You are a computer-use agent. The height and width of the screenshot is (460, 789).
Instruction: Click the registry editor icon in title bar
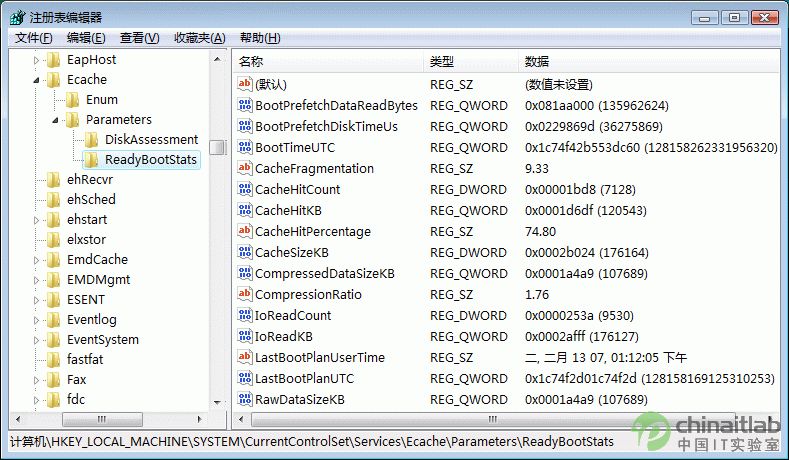(16, 17)
